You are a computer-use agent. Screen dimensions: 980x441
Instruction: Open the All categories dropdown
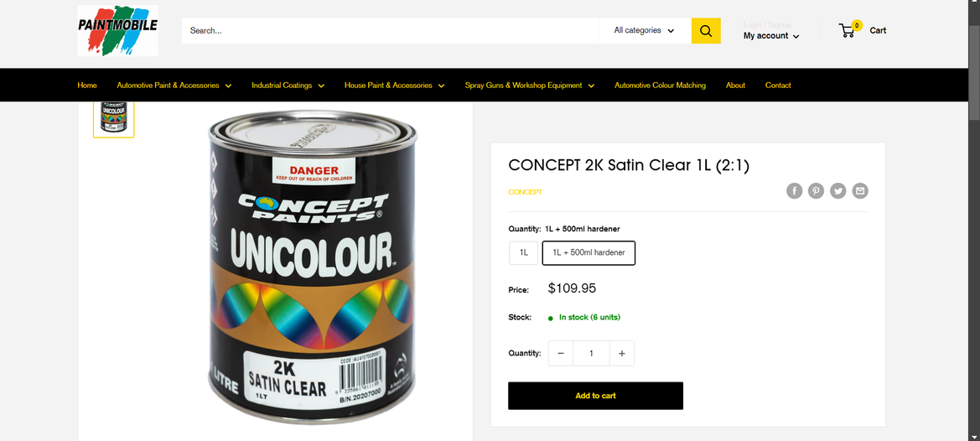point(644,31)
